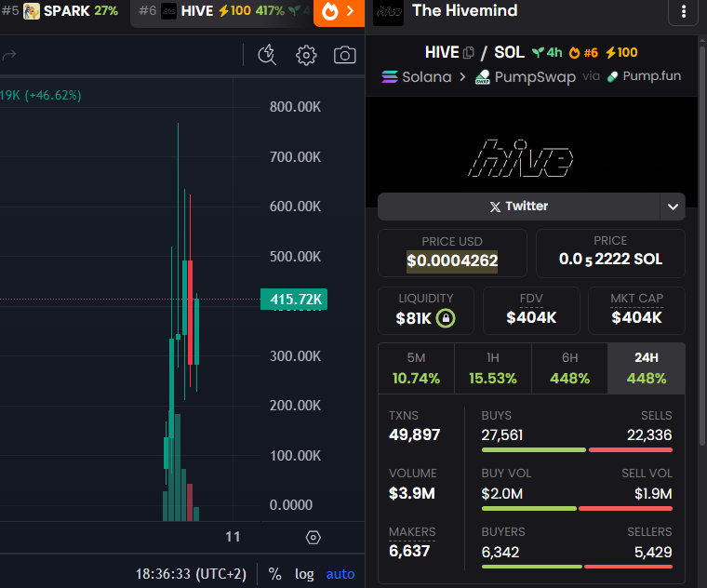
Task: Click the 11 date axis label
Action: 233,537
